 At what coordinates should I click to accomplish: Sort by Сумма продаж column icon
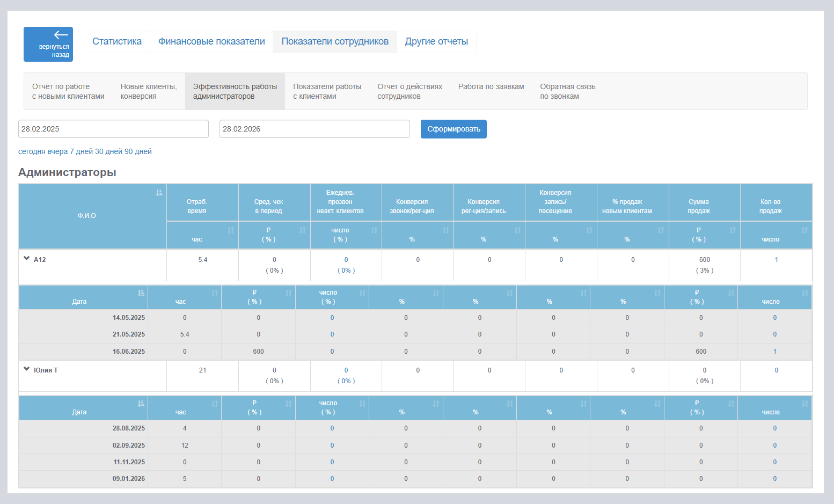coord(733,230)
